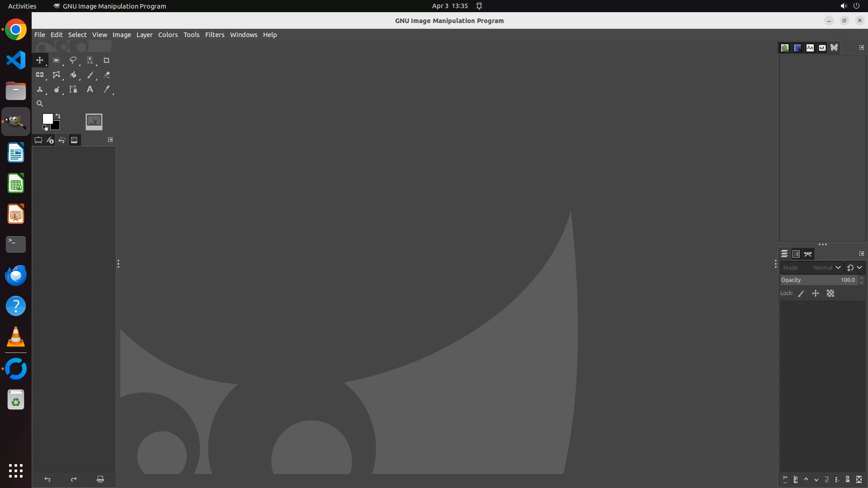
Task: Click the white foreground color swatch
Action: point(47,118)
